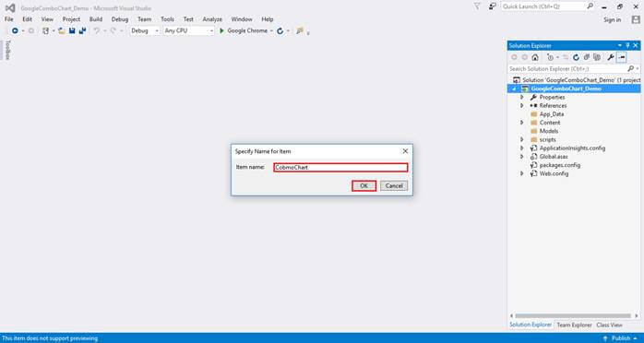Click the Item name text field
The height and width of the screenshot is (343, 644).
click(x=340, y=168)
